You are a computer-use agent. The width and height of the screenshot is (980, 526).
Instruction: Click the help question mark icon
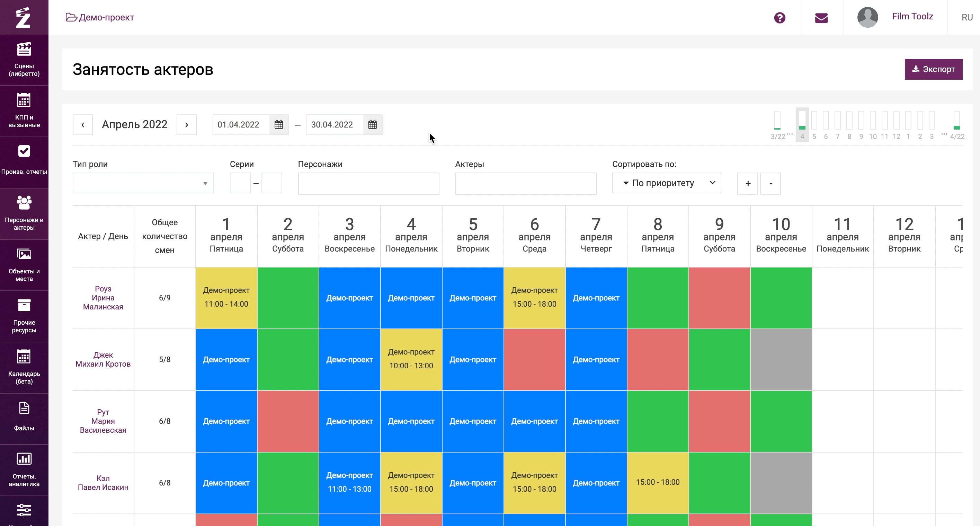click(779, 18)
